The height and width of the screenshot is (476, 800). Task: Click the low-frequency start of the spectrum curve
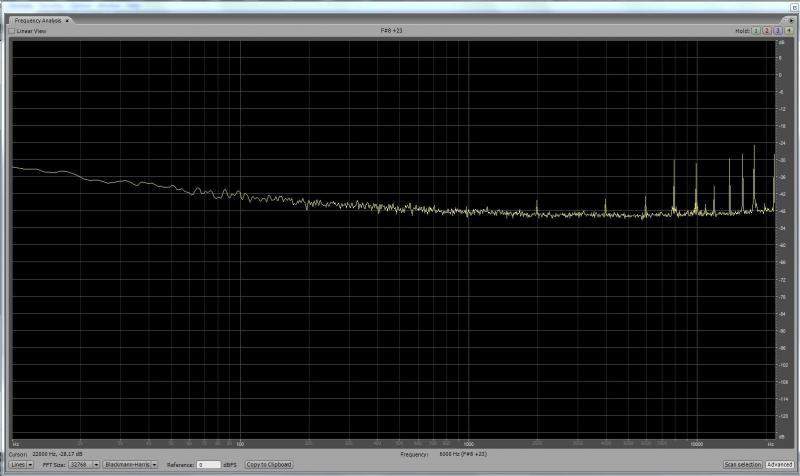(x=13, y=167)
